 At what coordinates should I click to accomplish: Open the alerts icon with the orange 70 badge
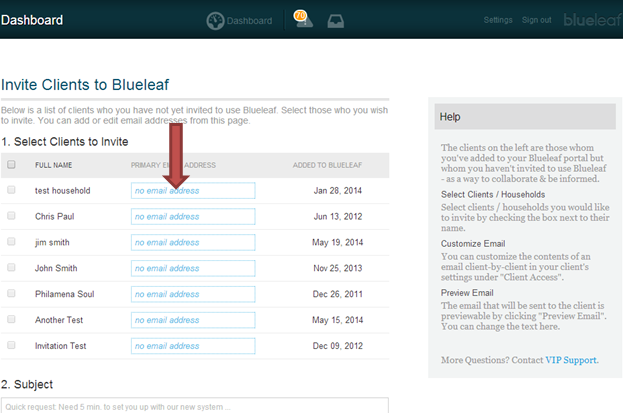pos(303,19)
